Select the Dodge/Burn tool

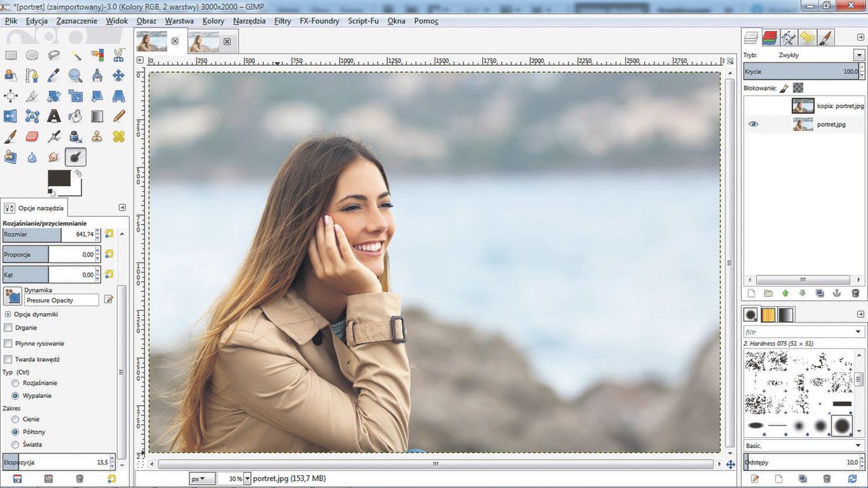[x=75, y=157]
